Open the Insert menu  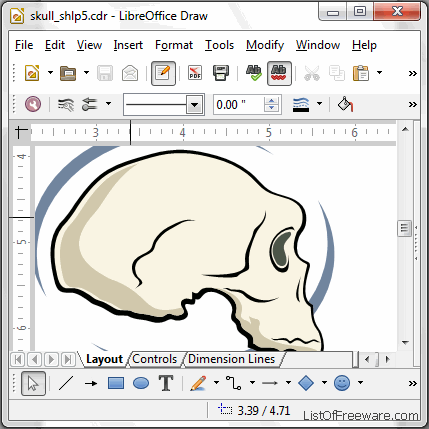128,45
